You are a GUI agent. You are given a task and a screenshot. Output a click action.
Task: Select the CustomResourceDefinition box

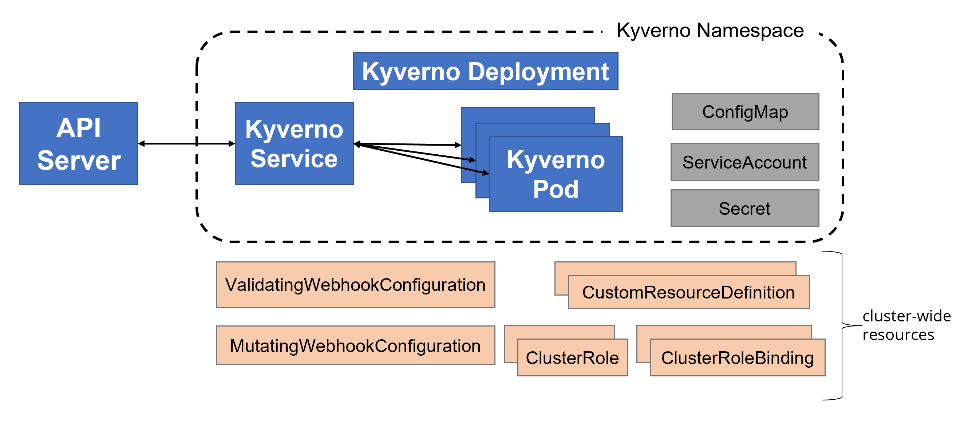(689, 292)
